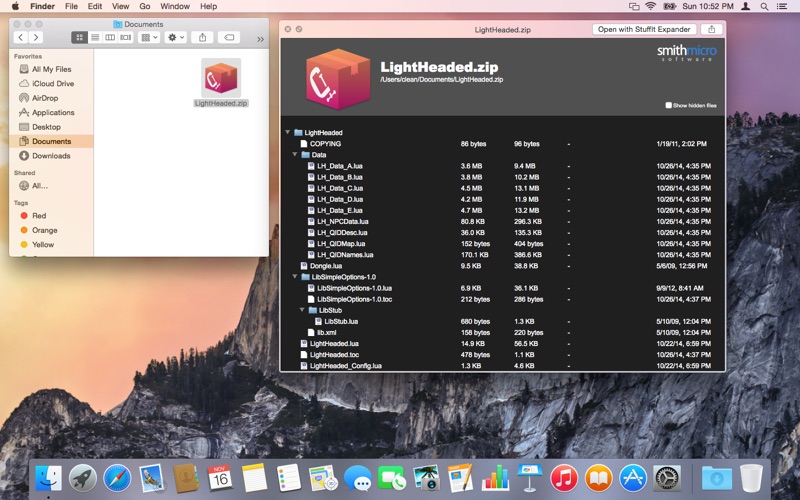Open the Window menu
The image size is (800, 500).
point(175,6)
